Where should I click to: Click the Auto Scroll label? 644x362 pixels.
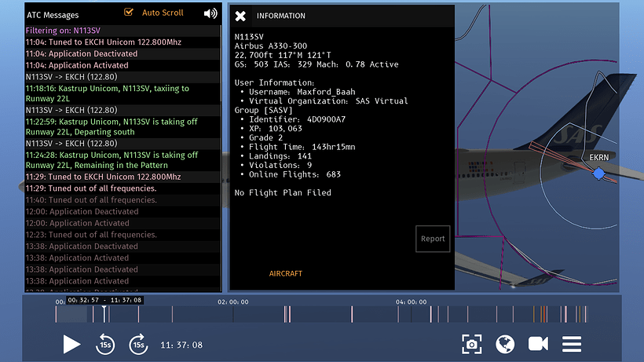pos(163,13)
